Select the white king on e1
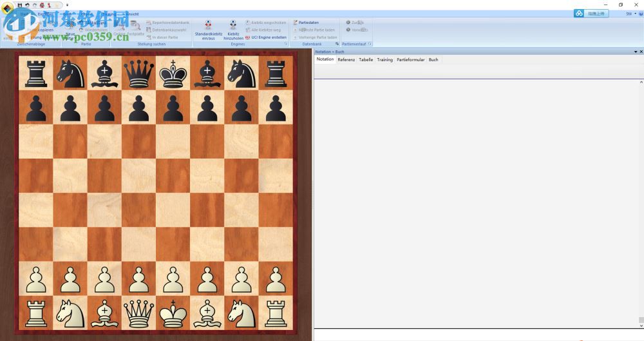644x341 pixels. tap(173, 313)
